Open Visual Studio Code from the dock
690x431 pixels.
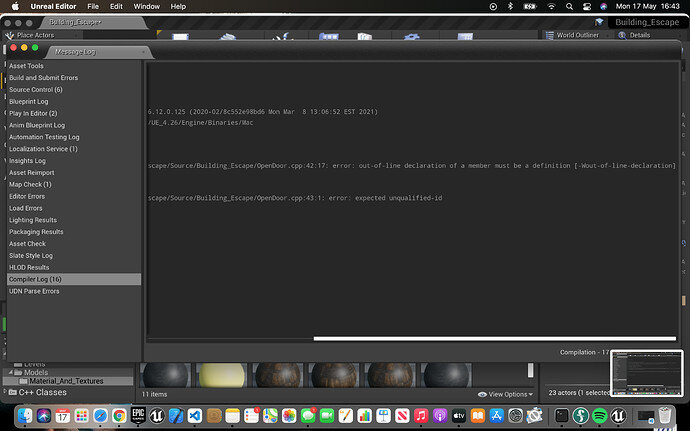tap(195, 415)
